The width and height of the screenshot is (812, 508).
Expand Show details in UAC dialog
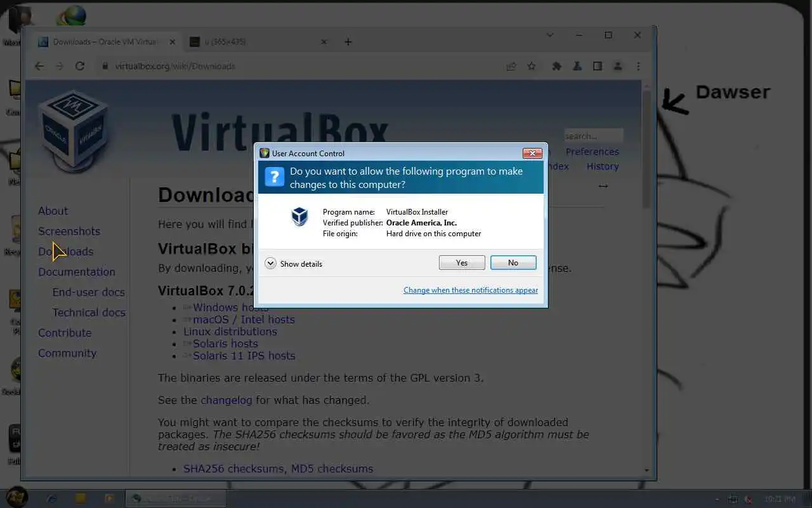click(294, 264)
